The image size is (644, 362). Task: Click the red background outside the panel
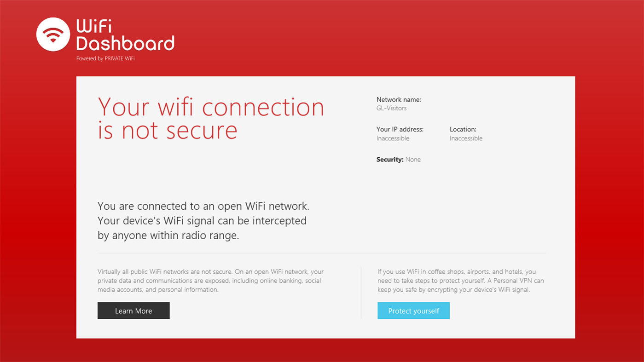pos(38,207)
